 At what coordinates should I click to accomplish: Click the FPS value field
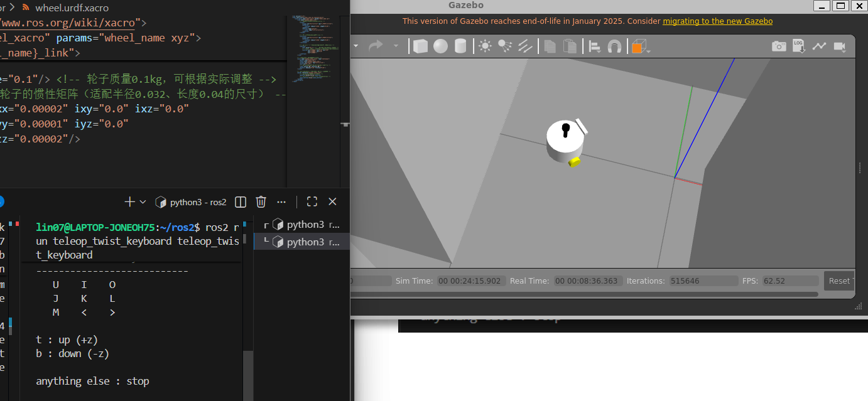pos(790,281)
